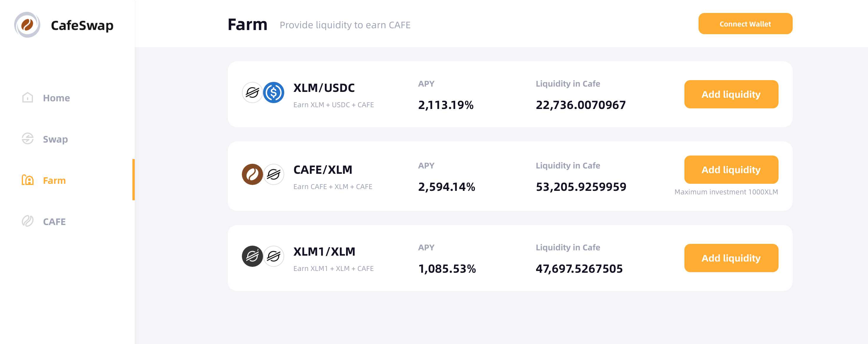Click the CAFE bean icon in sidebar
Image resolution: width=868 pixels, height=344 pixels.
tap(28, 221)
